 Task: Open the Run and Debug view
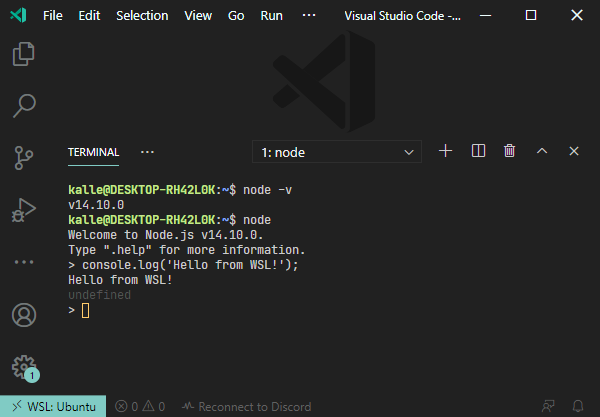tap(24, 210)
